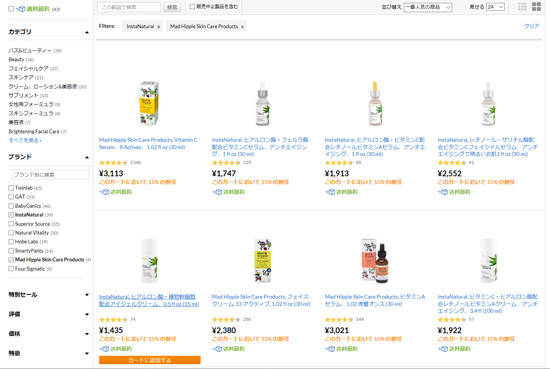
Task: Switch to list view layout icon
Action: coord(522,7)
